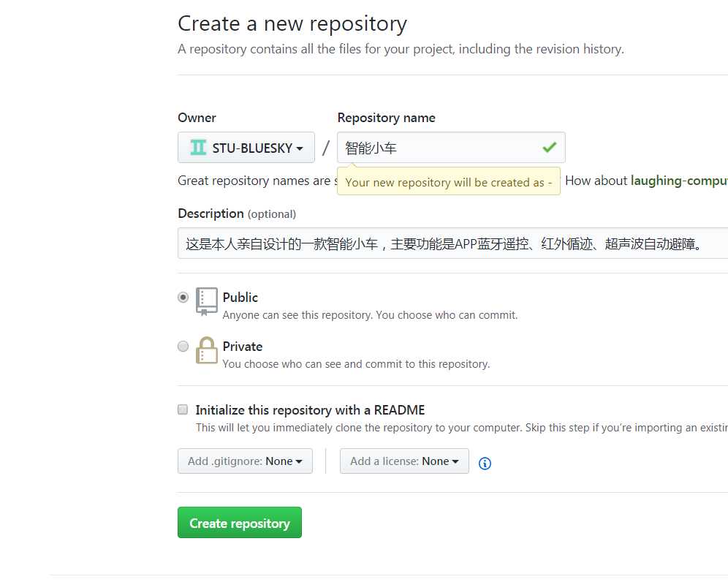Click the green checkmark in repository name
This screenshot has width=728, height=582.
(x=549, y=147)
